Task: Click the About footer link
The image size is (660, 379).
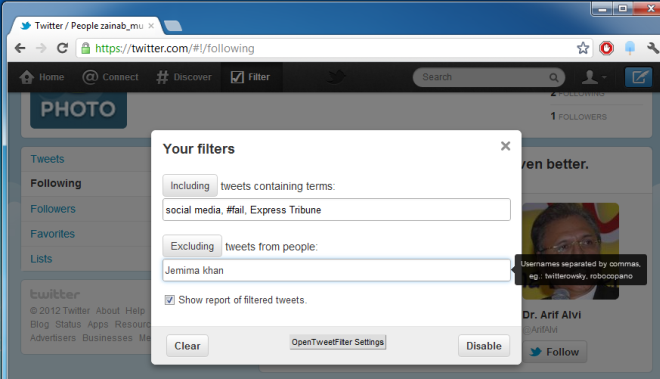Action: (108, 311)
